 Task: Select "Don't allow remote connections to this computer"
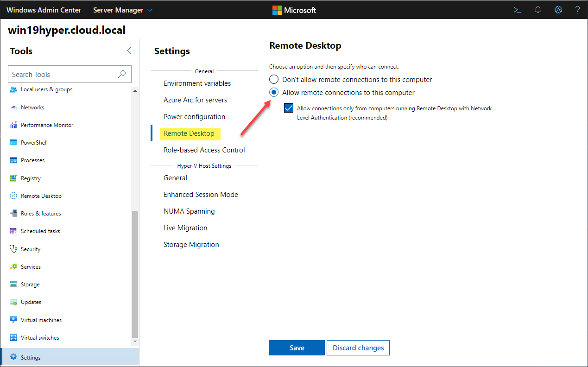click(273, 79)
